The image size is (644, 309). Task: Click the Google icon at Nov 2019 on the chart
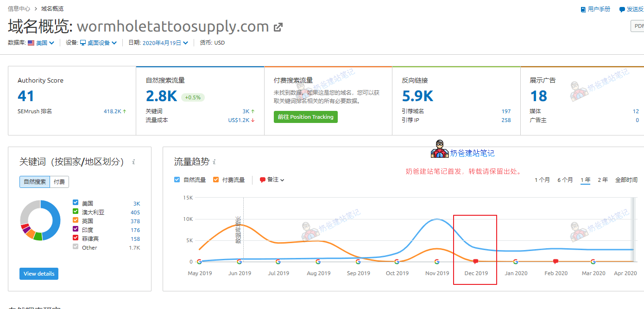coord(436,261)
